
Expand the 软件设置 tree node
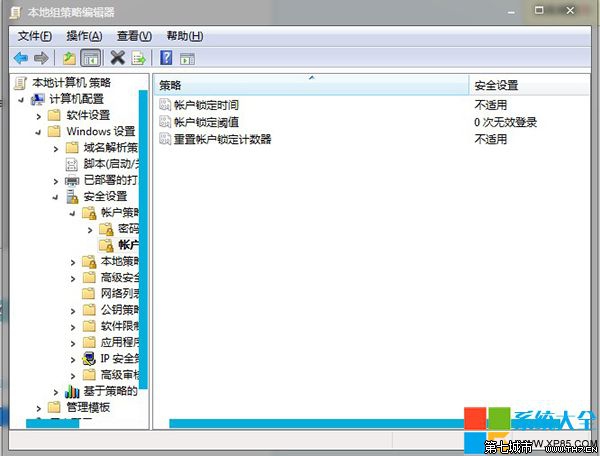pyautogui.click(x=39, y=115)
